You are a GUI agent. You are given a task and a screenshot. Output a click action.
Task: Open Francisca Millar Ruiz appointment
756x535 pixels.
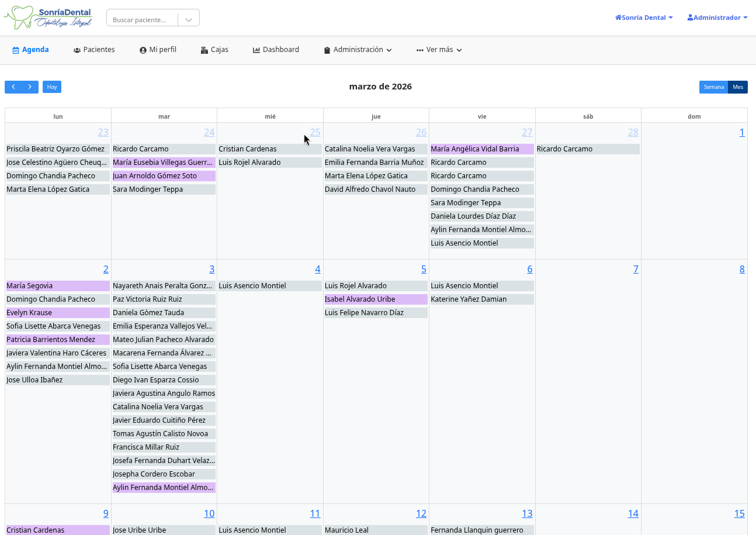coord(164,447)
